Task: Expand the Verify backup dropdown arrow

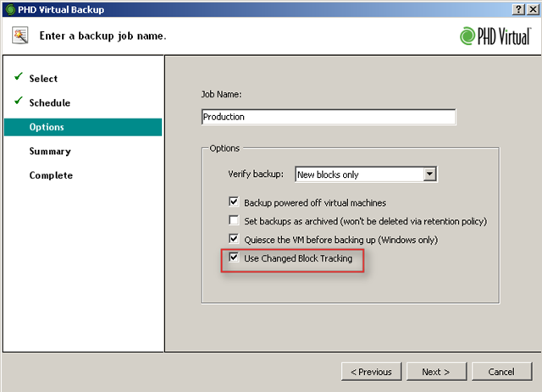Action: (x=429, y=174)
